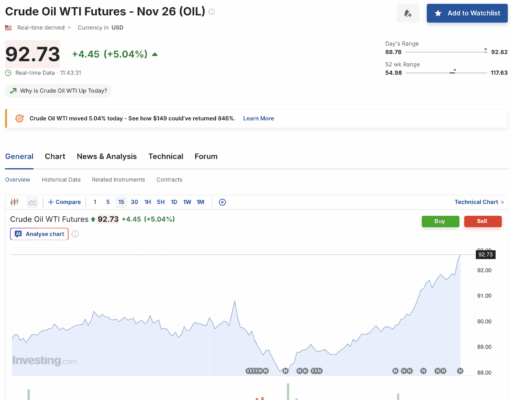Click the orange target icon in banner
This screenshot has width=511, height=400.
tap(20, 118)
